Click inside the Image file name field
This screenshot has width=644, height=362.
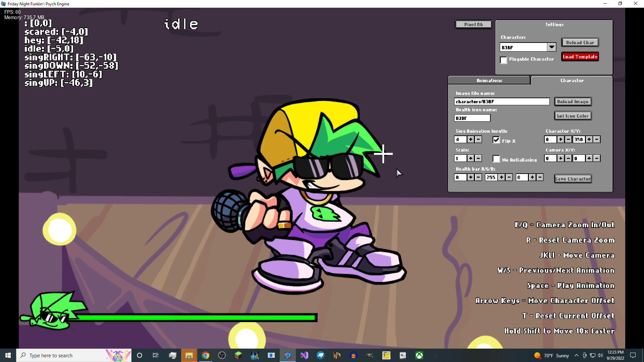click(501, 102)
